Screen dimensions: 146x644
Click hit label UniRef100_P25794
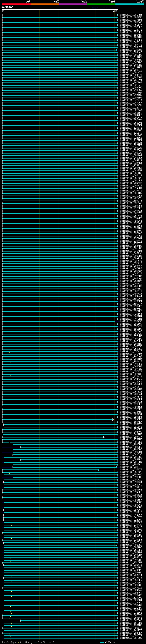point(131,414)
